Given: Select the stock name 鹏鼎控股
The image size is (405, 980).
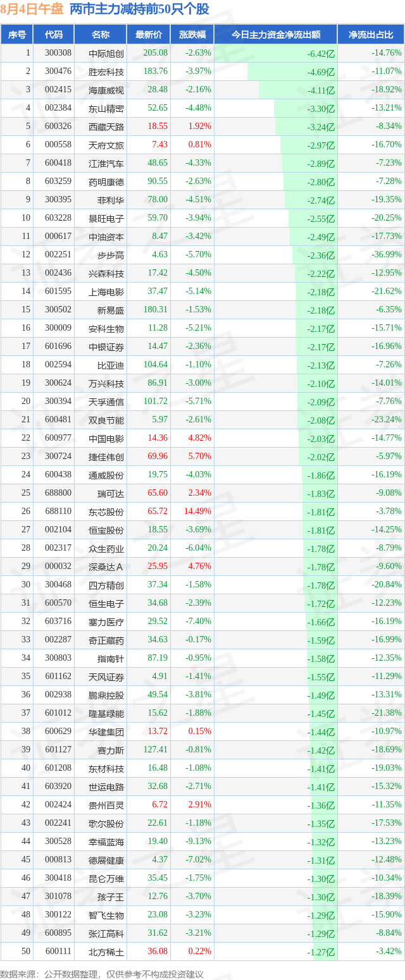Looking at the screenshot, I should tap(106, 695).
